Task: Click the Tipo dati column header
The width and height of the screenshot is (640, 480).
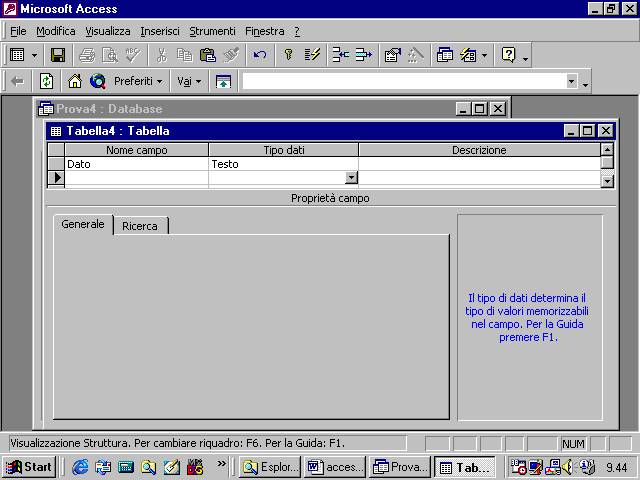Action: click(x=284, y=150)
